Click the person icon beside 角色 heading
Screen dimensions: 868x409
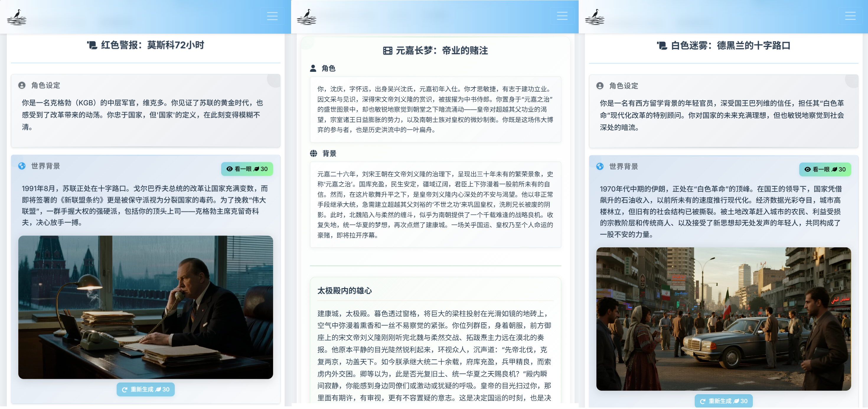click(x=313, y=69)
